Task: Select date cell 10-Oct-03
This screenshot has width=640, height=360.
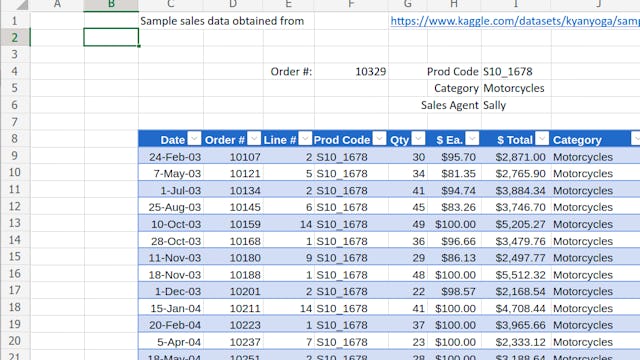Action: pos(171,224)
